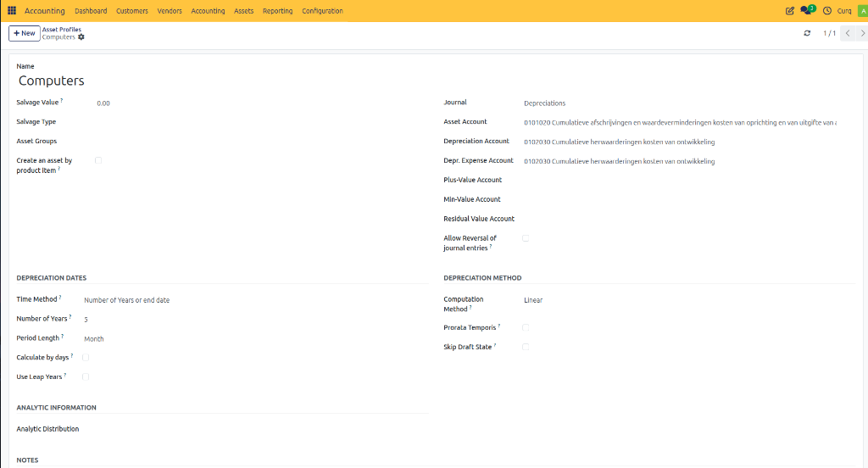Edit the Salvage Value 0.00 field
Screen dimensions: 868x468
coord(260,103)
